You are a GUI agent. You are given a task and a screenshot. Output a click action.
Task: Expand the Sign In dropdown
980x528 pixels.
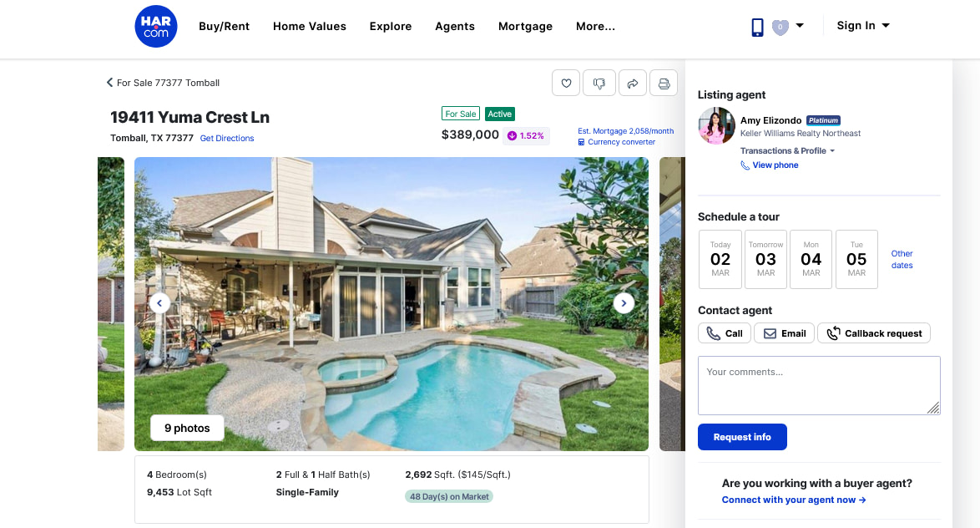click(x=863, y=26)
